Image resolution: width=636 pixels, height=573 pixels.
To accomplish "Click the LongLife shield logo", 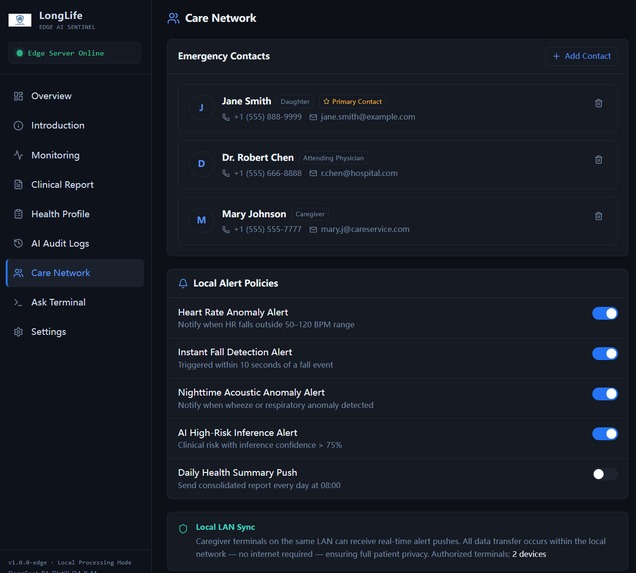I will (x=19, y=20).
